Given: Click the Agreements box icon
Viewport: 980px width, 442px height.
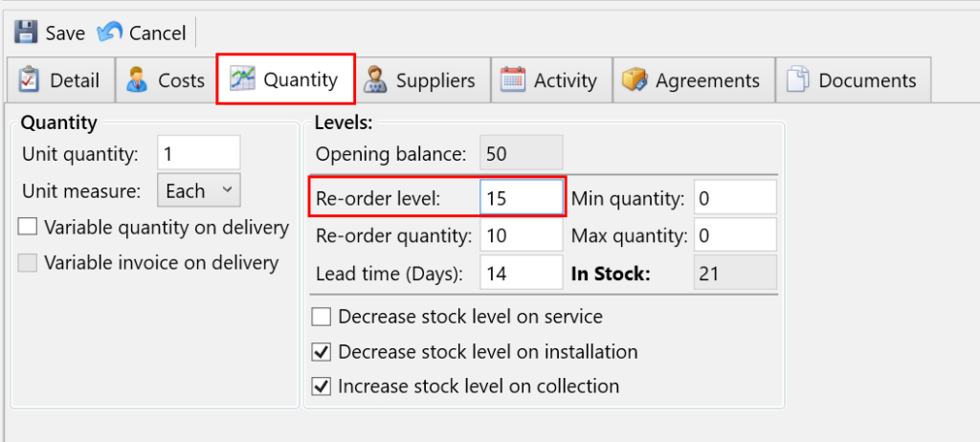Looking at the screenshot, I should click(635, 80).
